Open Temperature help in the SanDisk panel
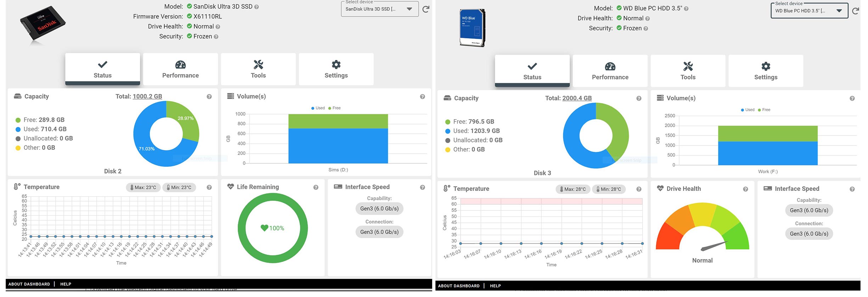This screenshot has width=868, height=297. 209,187
